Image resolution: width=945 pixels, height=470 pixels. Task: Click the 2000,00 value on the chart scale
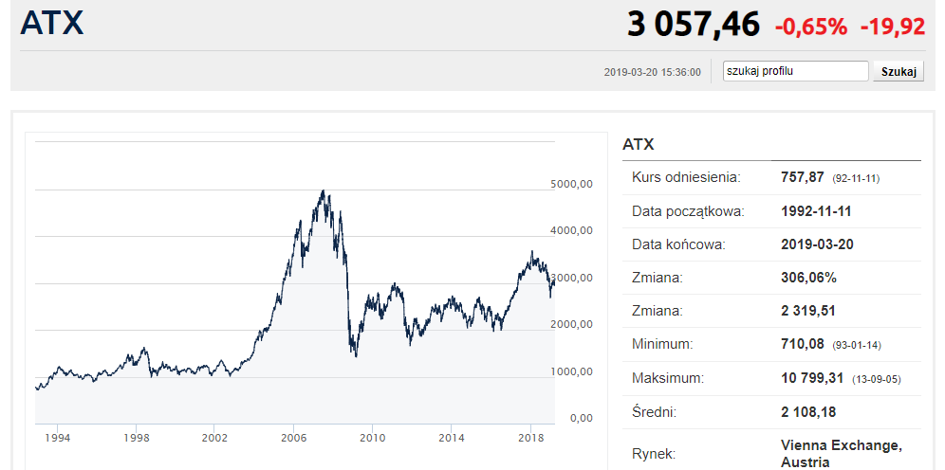[571, 324]
